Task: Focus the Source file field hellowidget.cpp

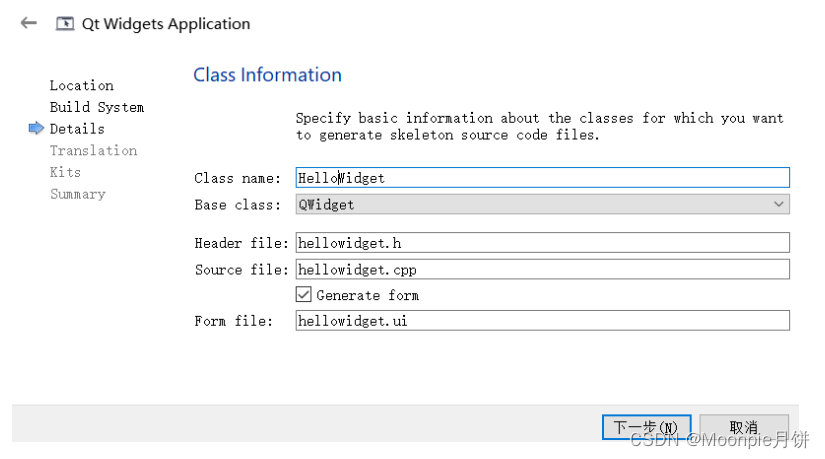Action: click(x=542, y=270)
